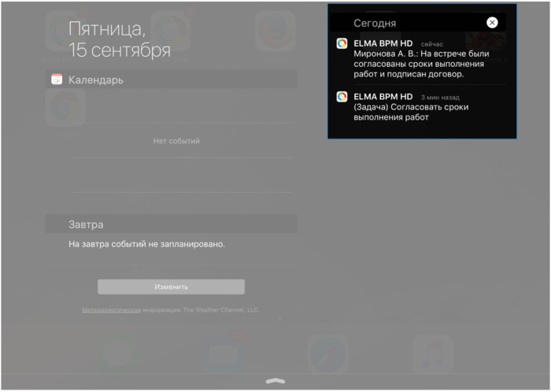Tap ELMA icon on the 'сейчас' notification
Image resolution: width=551 pixels, height=392 pixels.
[342, 43]
